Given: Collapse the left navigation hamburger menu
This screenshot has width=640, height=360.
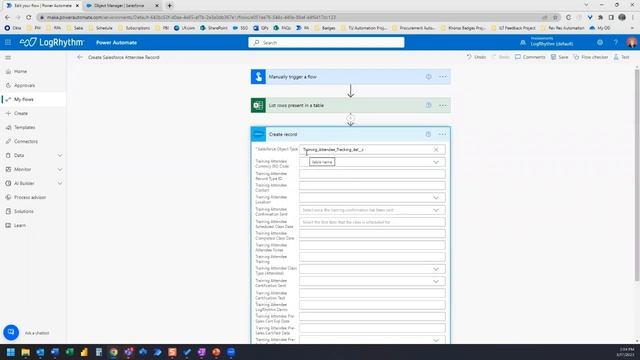Looking at the screenshot, I should coord(8,58).
